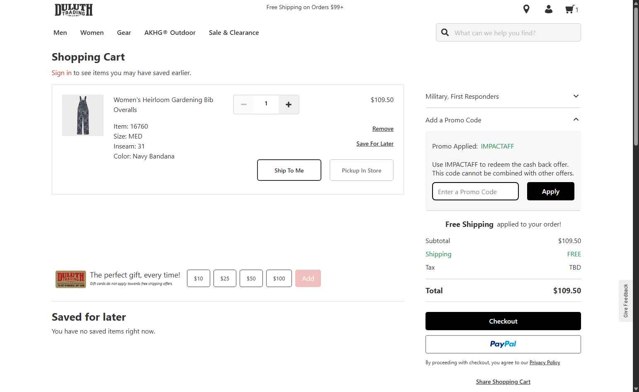Image resolution: width=639 pixels, height=392 pixels.
Task: Open the Give Feedback side tab
Action: point(626,301)
